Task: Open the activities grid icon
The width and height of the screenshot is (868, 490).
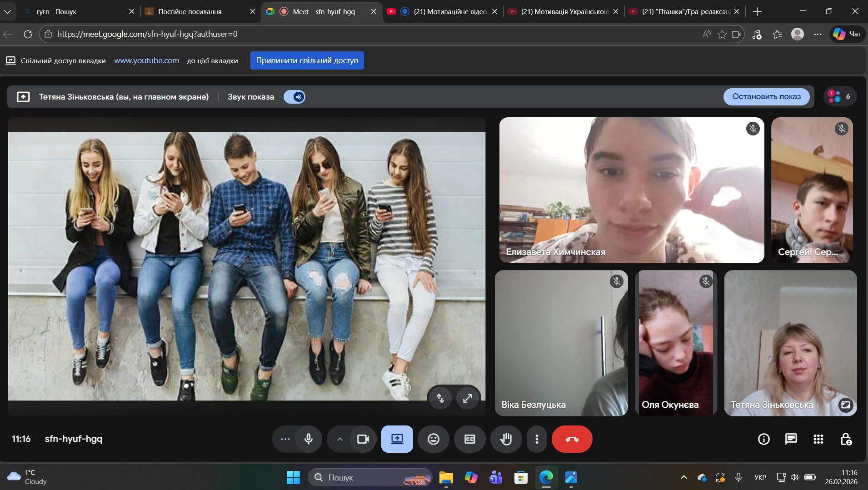Action: coord(818,439)
